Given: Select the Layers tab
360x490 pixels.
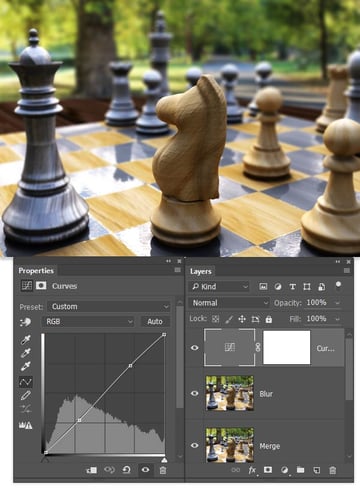Looking at the screenshot, I should 201,271.
